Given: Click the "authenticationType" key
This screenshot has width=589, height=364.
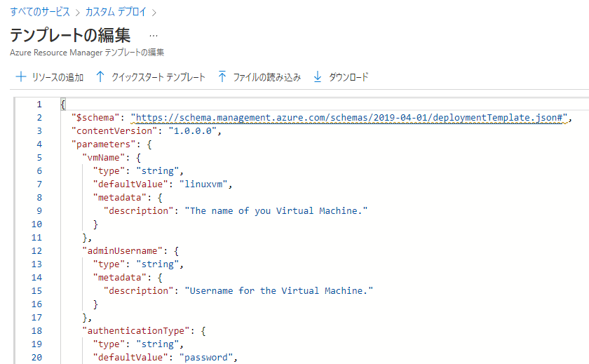Looking at the screenshot, I should [x=135, y=331].
